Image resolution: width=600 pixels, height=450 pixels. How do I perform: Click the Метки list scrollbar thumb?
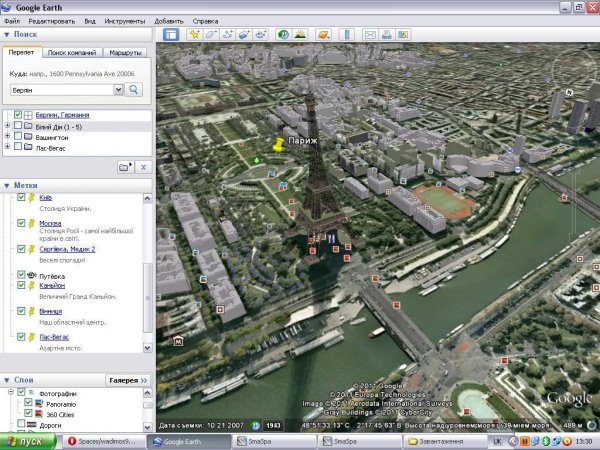147,298
